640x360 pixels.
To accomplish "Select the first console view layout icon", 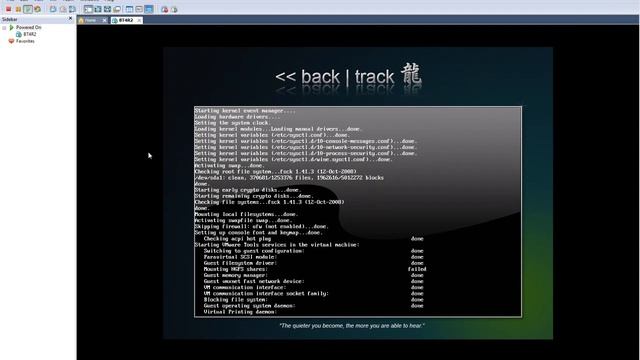I will point(129,9).
